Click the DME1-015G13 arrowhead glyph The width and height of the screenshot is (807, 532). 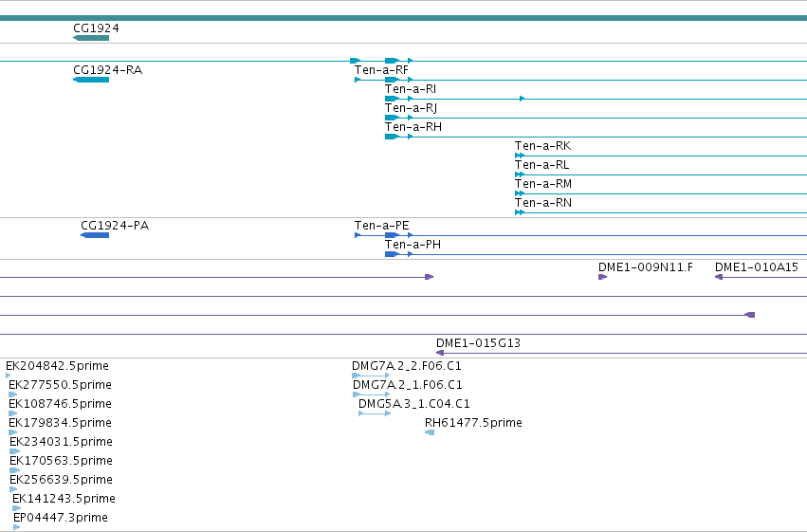point(440,353)
